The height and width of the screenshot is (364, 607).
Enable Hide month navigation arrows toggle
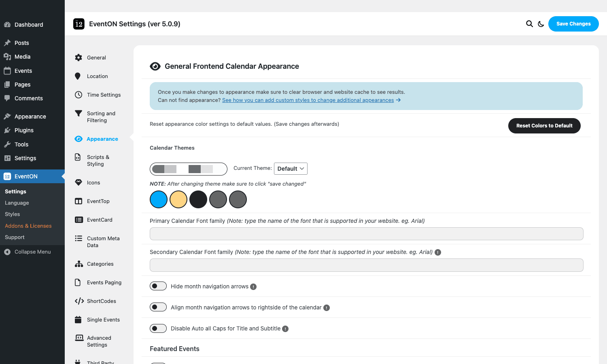click(x=158, y=286)
